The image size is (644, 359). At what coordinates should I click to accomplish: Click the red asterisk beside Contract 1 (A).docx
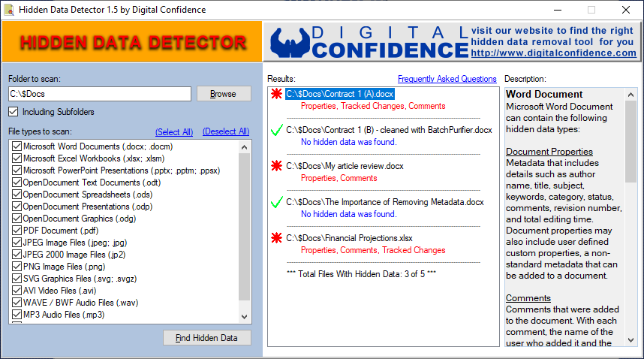(x=276, y=94)
